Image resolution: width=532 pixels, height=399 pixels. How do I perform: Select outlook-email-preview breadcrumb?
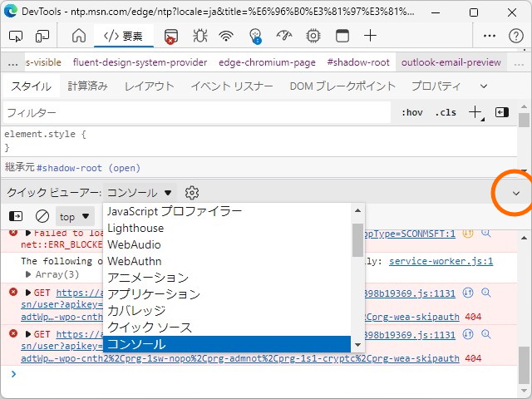pyautogui.click(x=451, y=62)
